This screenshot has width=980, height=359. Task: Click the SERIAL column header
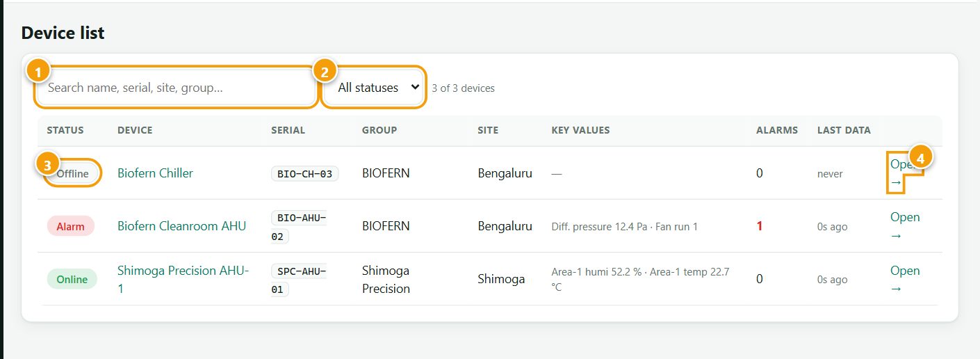coord(288,130)
